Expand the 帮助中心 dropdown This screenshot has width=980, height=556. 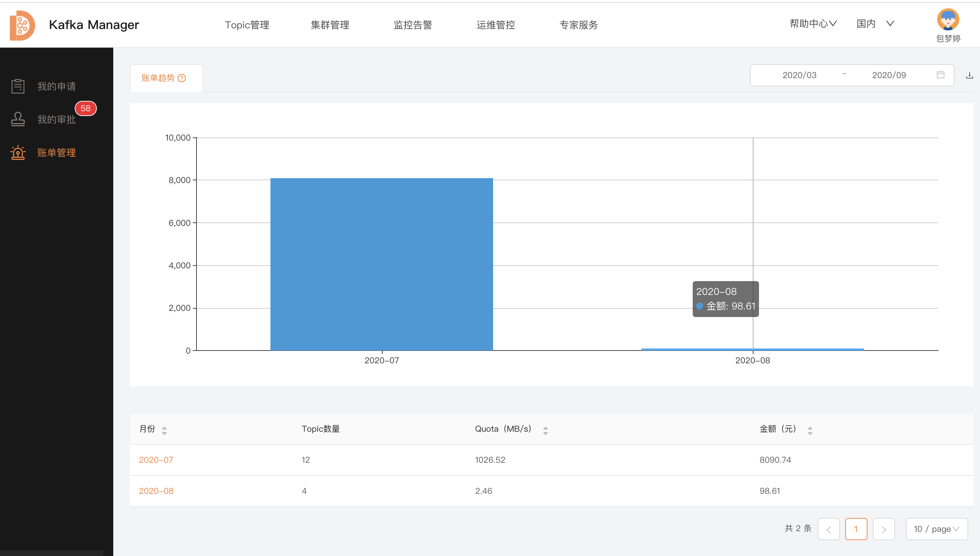[x=813, y=24]
